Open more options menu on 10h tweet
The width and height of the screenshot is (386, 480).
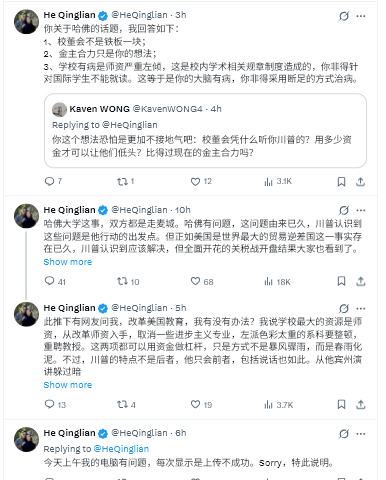tap(361, 210)
